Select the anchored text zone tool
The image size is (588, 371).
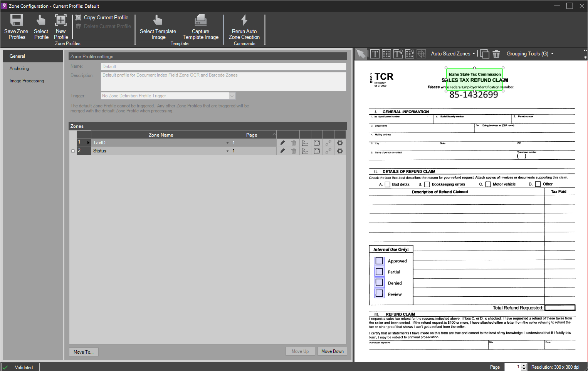click(x=398, y=53)
